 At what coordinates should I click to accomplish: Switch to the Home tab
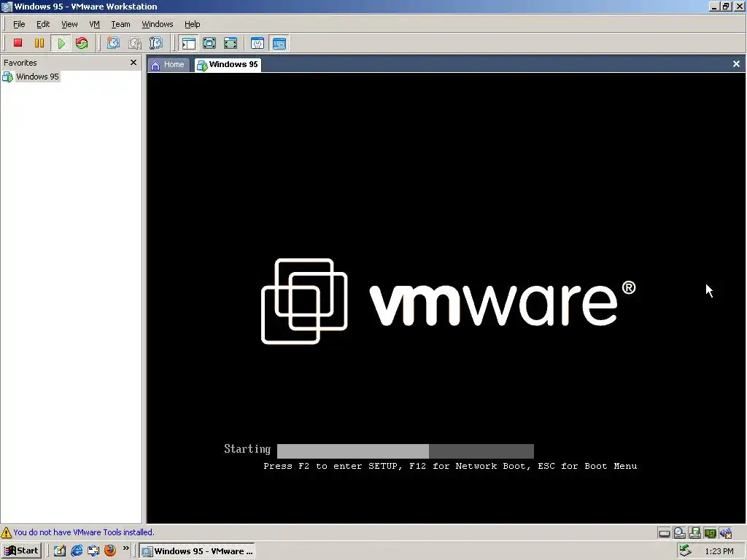pyautogui.click(x=168, y=65)
